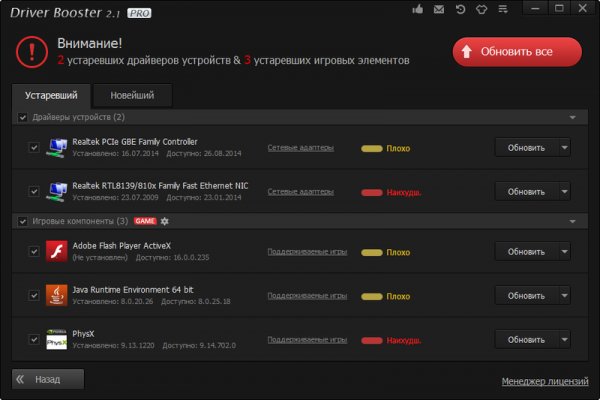Click Adobe Flash available version 16.0.0.235
This screenshot has width=600, height=400.
173,258
